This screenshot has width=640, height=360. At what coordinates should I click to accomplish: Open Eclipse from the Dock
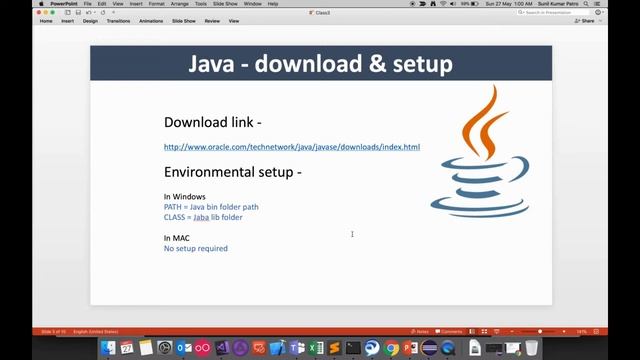coord(429,348)
